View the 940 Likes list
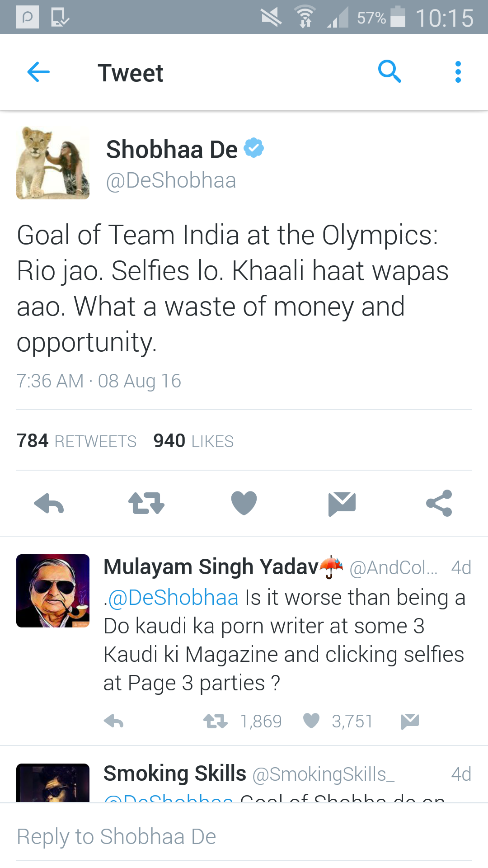This screenshot has width=488, height=868. click(x=193, y=441)
